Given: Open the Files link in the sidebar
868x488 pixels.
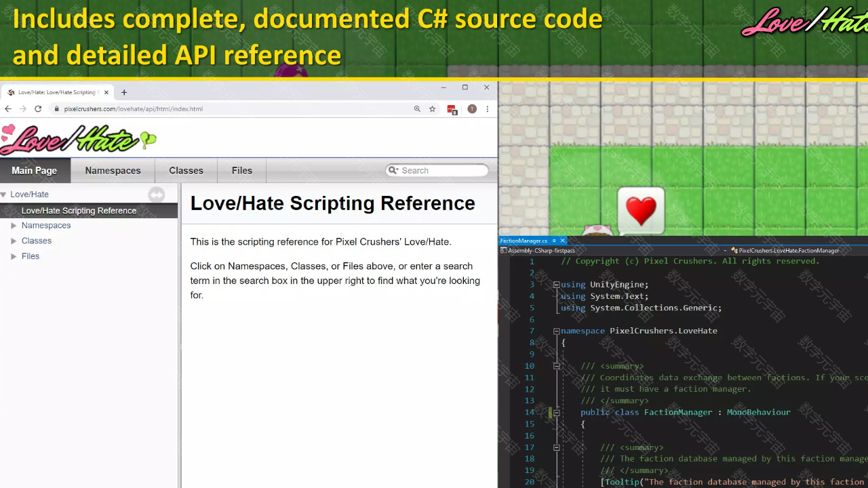Looking at the screenshot, I should pos(31,256).
